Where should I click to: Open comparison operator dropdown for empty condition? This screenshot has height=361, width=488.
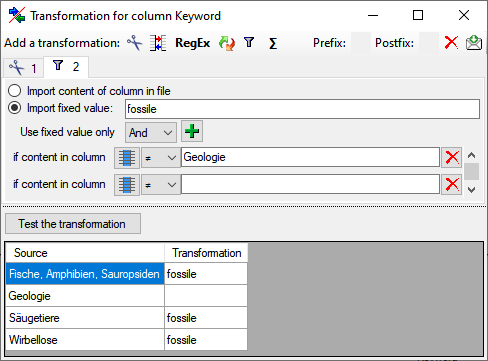pos(160,185)
